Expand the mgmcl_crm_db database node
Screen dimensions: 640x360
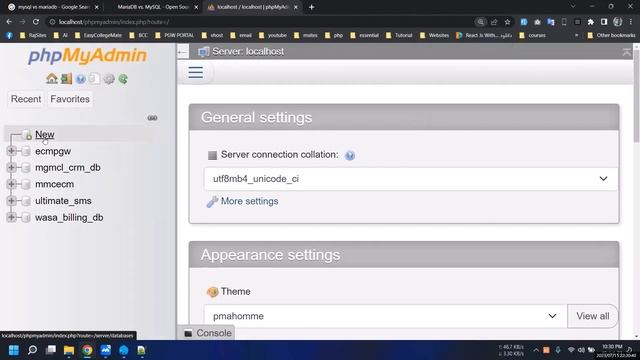tap(11, 167)
